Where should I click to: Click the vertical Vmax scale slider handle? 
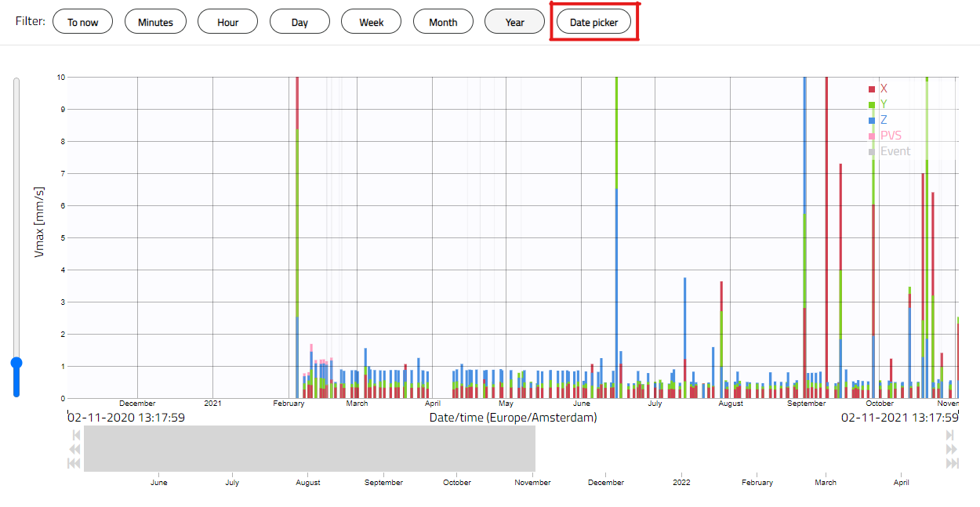point(16,363)
